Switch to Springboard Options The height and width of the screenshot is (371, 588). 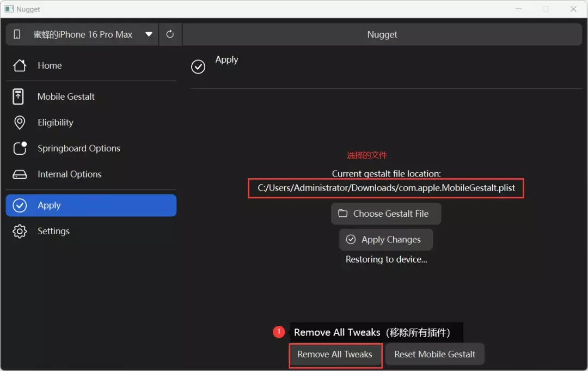91,149
